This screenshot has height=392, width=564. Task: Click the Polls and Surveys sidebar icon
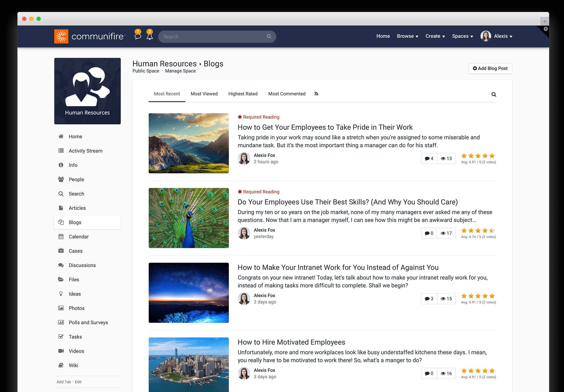pos(61,322)
